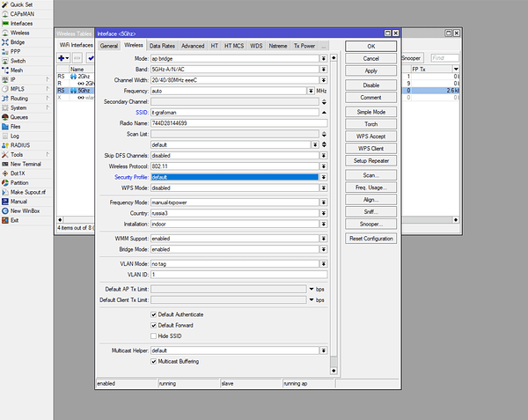Open the Queues sidebar item
This screenshot has width=528, height=420.
18,116
